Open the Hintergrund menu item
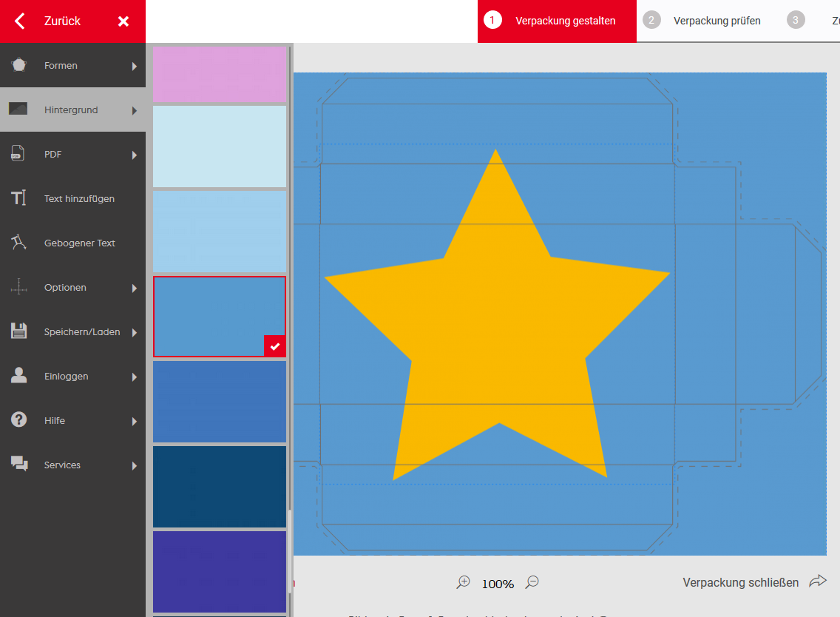Screen dimensions: 840x617 click(x=71, y=110)
